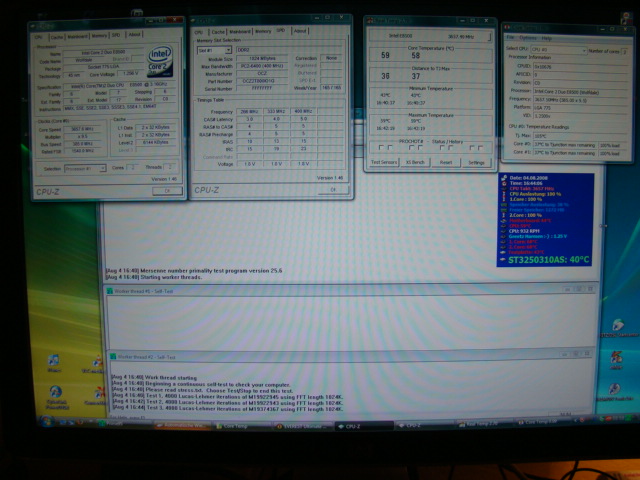Open the Help menu in Core Temp

tap(547, 38)
